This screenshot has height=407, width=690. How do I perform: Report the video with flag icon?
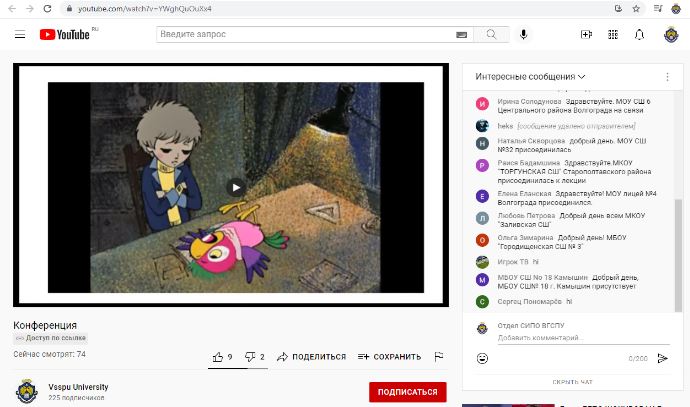(439, 357)
